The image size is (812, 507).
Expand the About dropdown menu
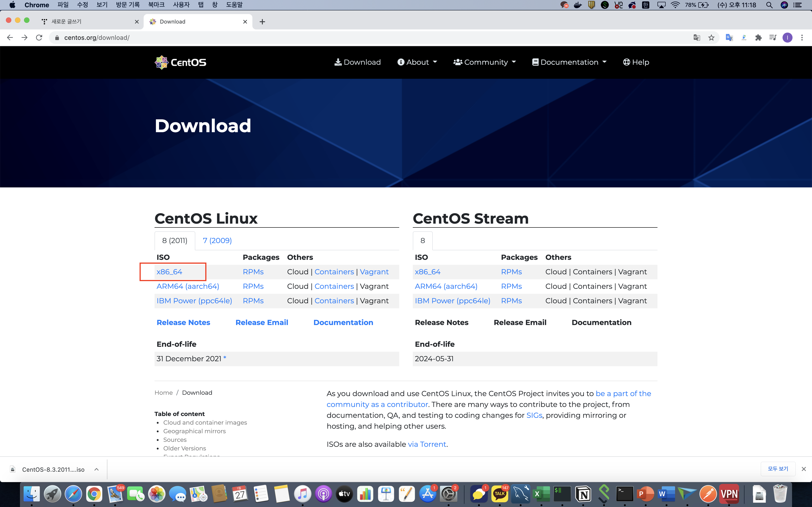coord(417,62)
